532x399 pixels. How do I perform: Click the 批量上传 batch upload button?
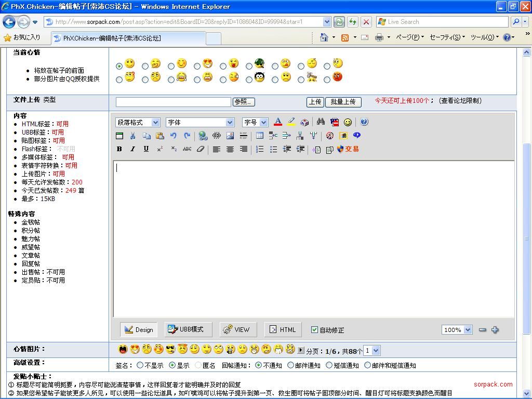(343, 102)
